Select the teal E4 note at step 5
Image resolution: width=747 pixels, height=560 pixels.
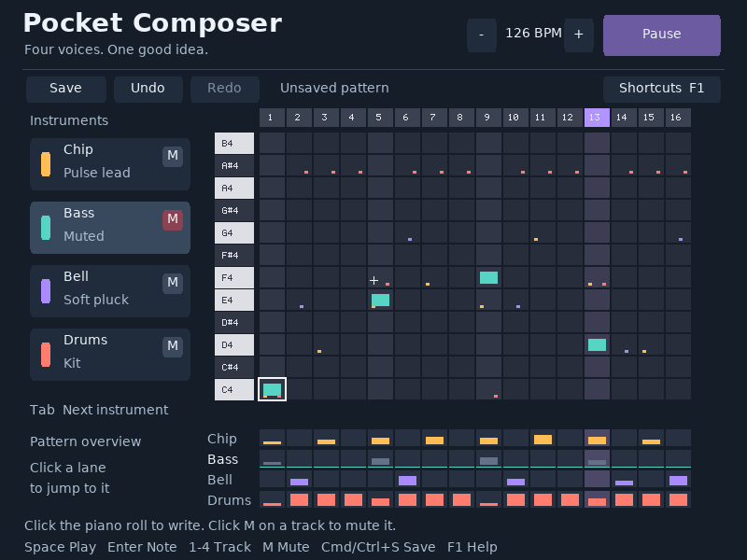pyautogui.click(x=380, y=300)
